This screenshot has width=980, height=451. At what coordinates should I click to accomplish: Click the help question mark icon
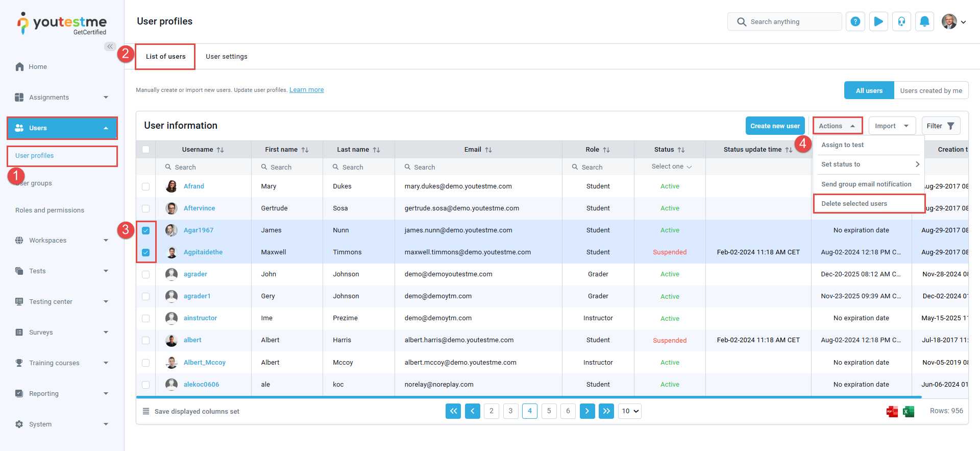[855, 21]
